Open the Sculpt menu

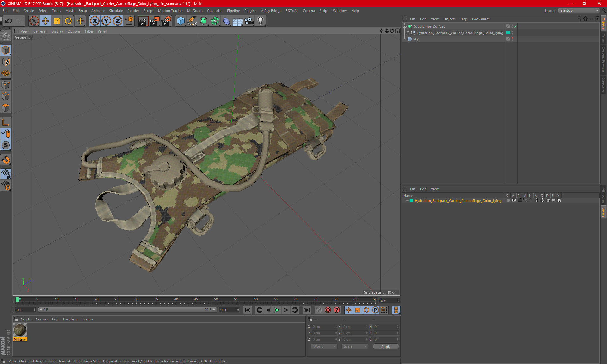tap(148, 11)
